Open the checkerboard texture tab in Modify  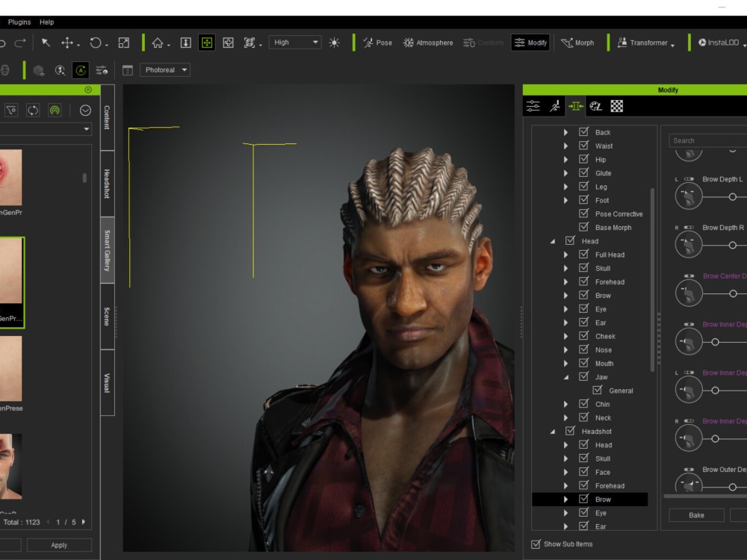click(617, 106)
